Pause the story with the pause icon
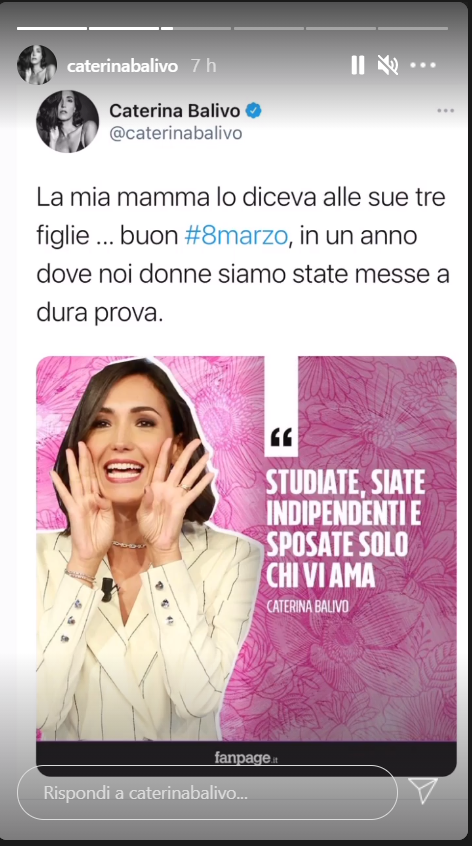The width and height of the screenshot is (472, 846). (358, 65)
